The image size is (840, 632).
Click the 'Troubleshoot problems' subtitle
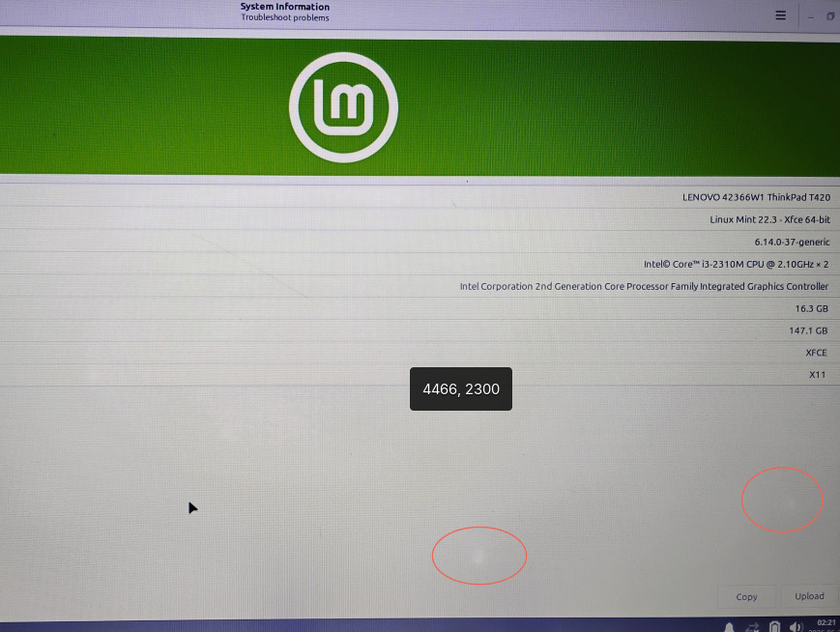pos(284,17)
